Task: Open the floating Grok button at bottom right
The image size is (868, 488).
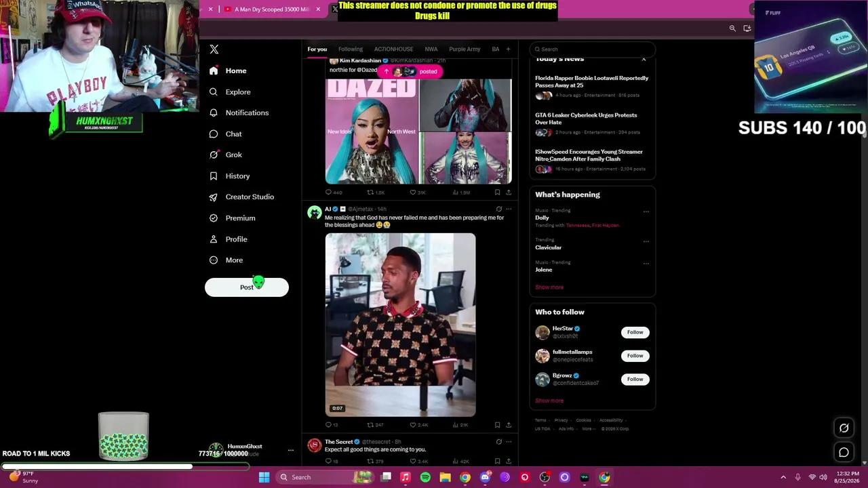Action: pyautogui.click(x=844, y=428)
